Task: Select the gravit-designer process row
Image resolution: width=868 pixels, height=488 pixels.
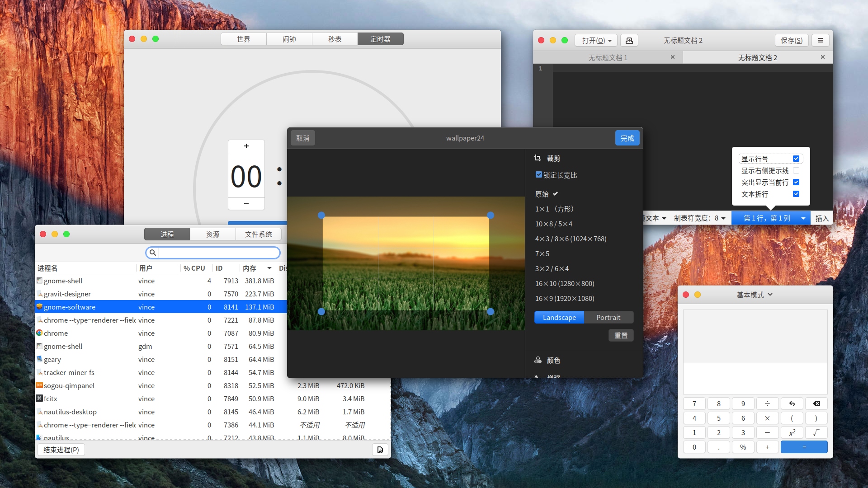Action: pos(161,294)
